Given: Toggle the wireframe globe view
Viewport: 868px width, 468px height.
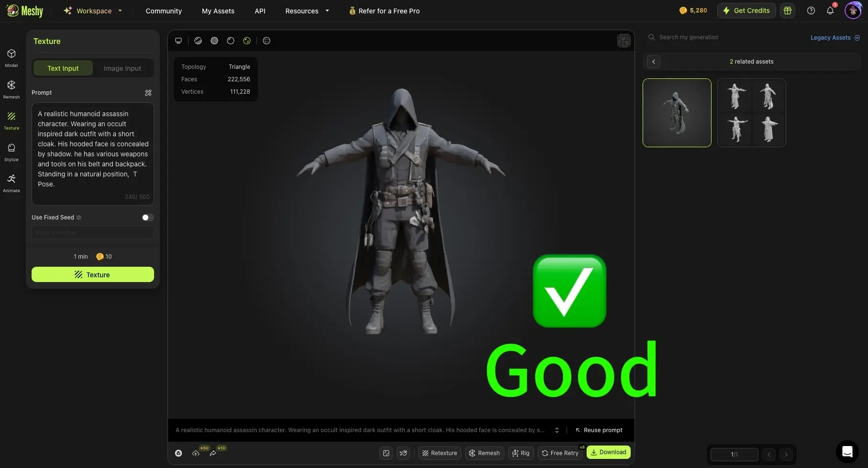Looking at the screenshot, I should pos(267,41).
